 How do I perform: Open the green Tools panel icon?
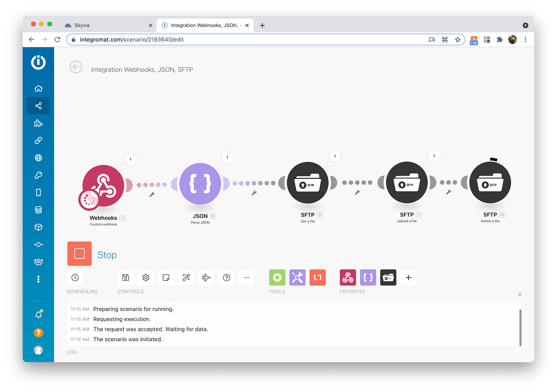[x=277, y=278]
